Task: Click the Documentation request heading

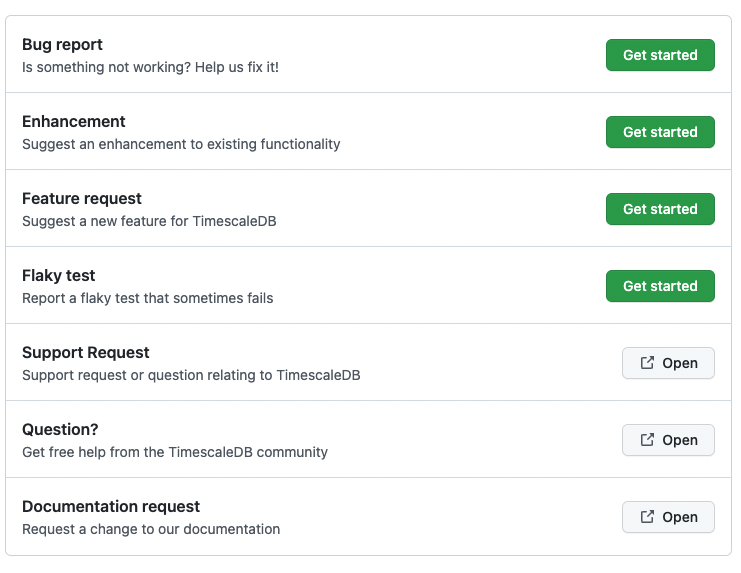Action: click(x=111, y=507)
